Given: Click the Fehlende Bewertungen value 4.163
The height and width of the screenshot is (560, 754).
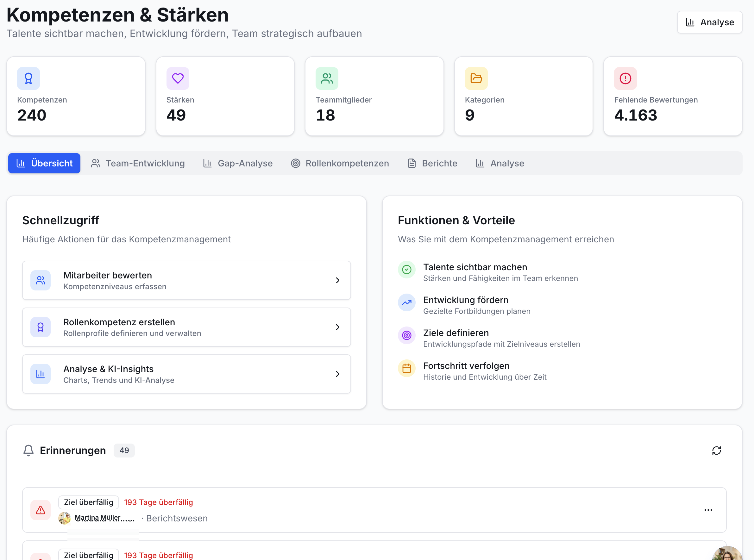Looking at the screenshot, I should tap(636, 115).
